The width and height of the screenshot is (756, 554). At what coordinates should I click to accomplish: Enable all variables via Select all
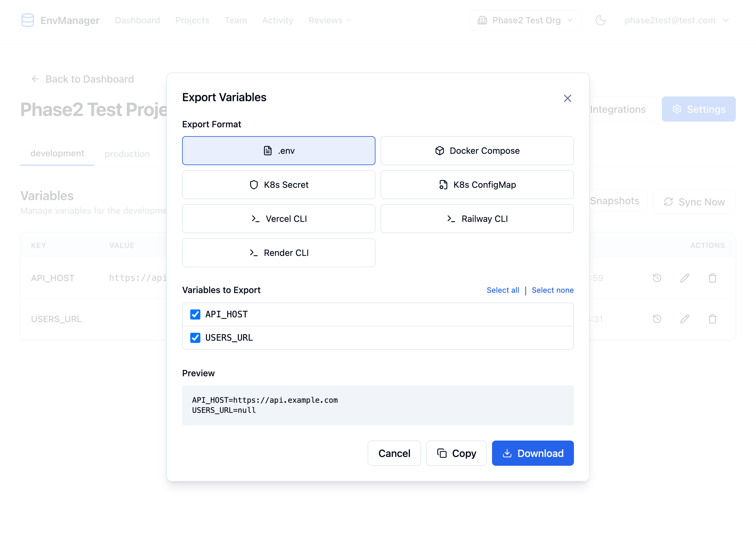pyautogui.click(x=502, y=290)
